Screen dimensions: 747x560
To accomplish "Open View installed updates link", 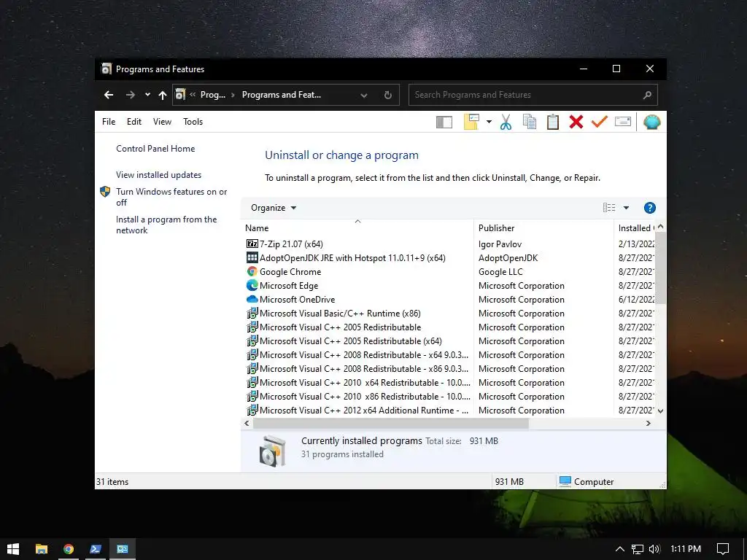I will click(158, 175).
